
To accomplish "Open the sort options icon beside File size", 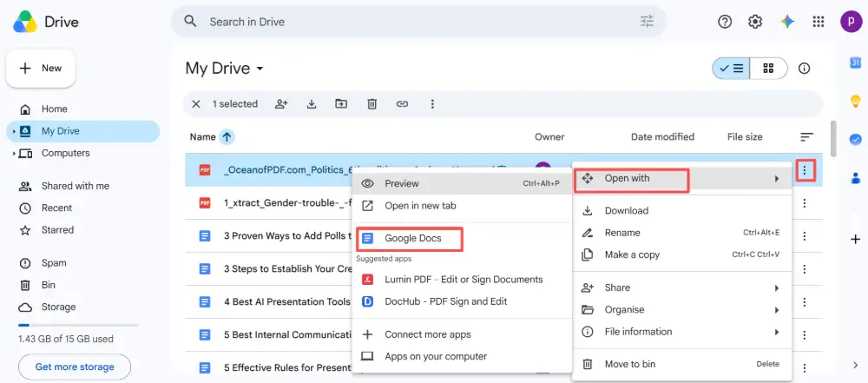I will pos(806,137).
